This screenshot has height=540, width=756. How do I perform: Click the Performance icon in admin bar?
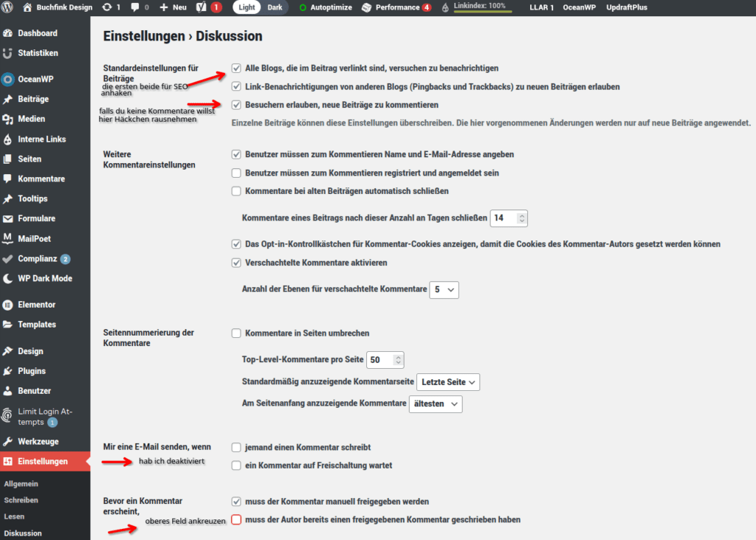[368, 7]
